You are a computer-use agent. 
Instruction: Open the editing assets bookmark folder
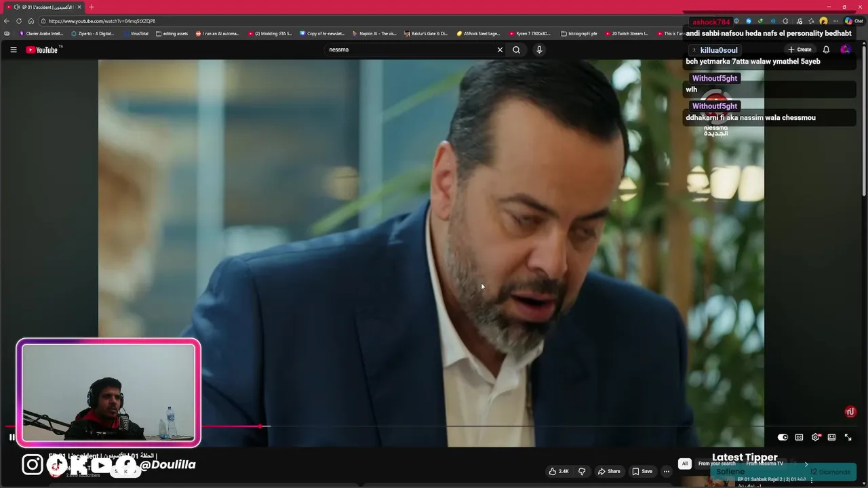[172, 33]
